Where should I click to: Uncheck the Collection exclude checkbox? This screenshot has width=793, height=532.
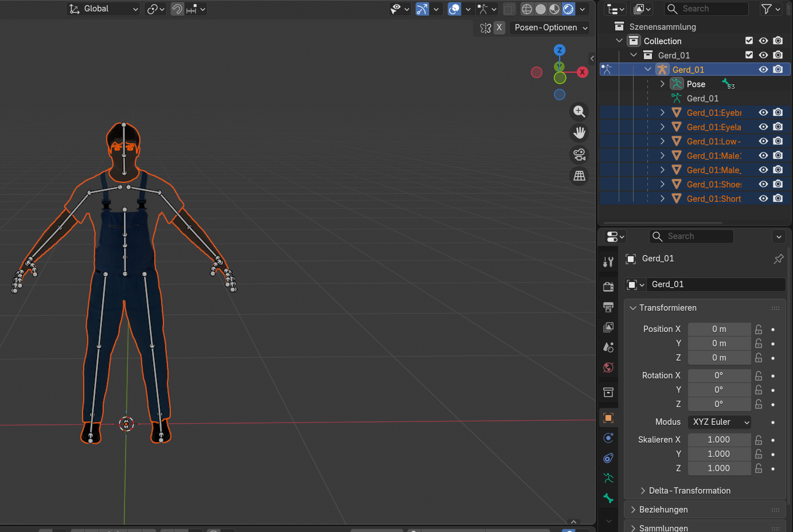coord(749,41)
